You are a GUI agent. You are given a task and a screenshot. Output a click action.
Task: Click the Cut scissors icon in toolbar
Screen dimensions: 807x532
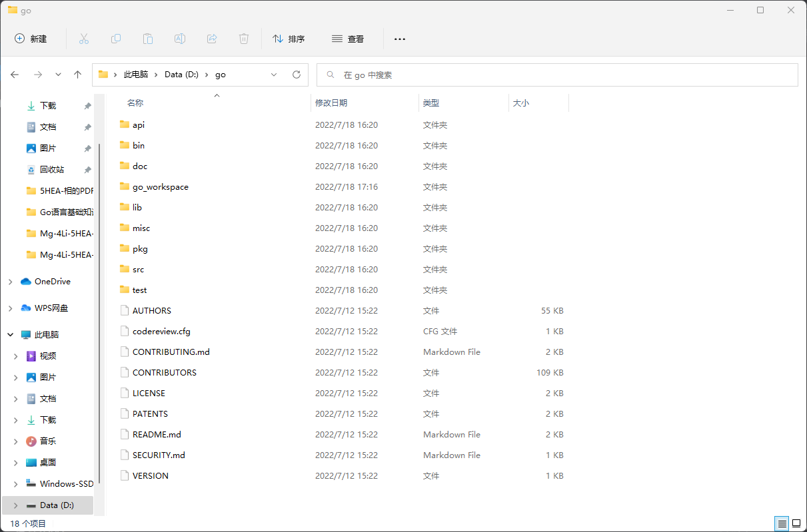click(84, 39)
